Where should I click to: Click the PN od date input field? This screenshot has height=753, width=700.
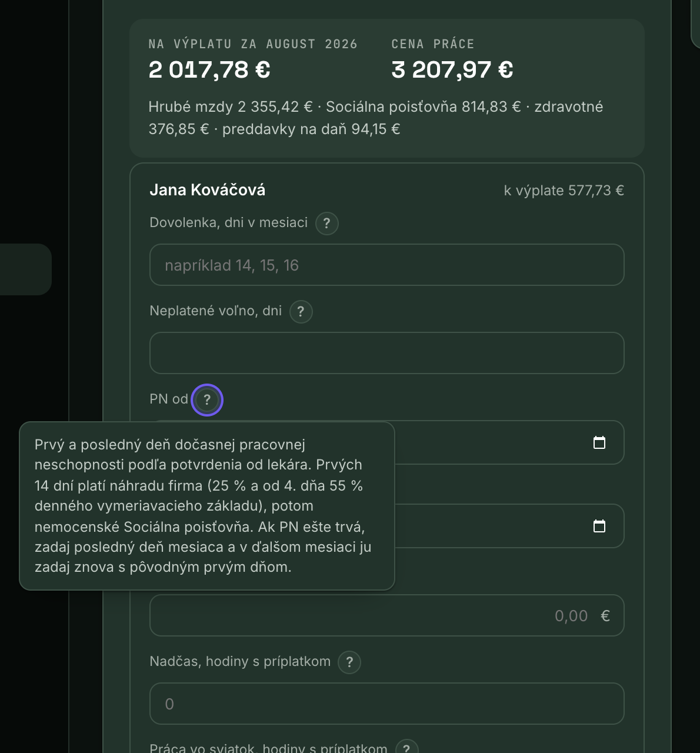(508, 442)
